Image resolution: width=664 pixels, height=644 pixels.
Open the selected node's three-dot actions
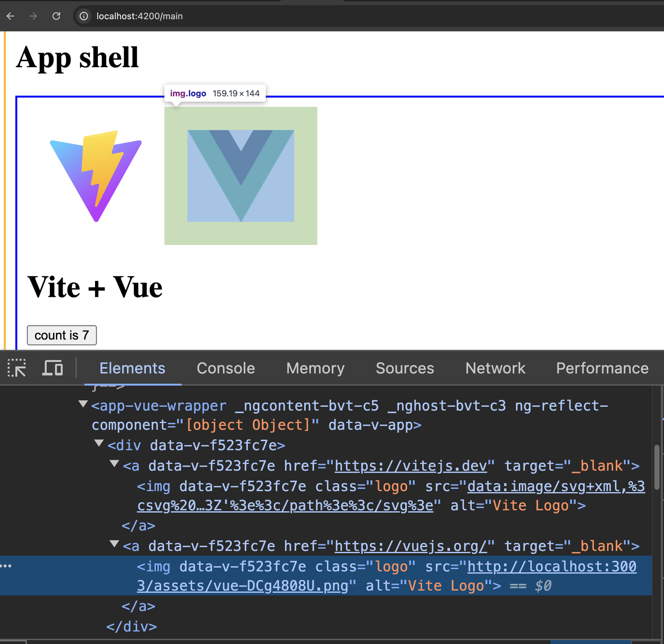click(x=6, y=566)
